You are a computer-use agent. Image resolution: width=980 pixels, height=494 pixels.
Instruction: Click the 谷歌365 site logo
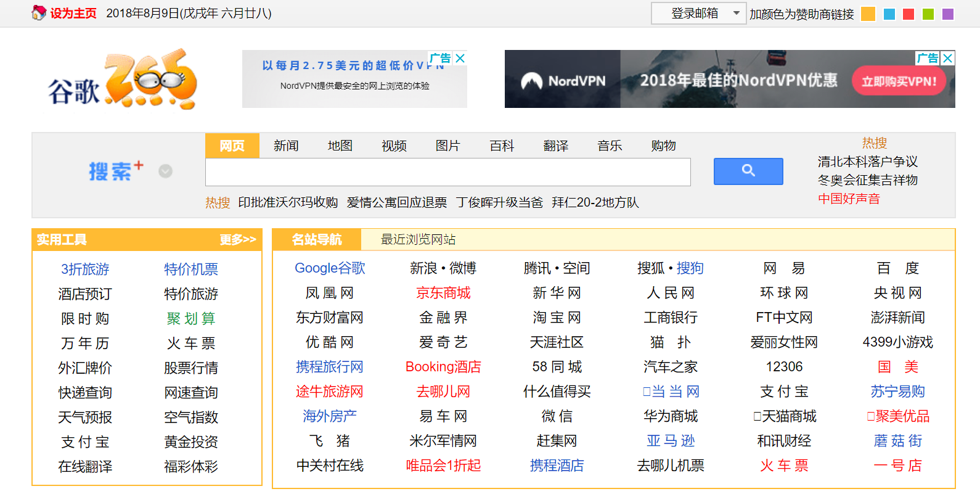122,80
